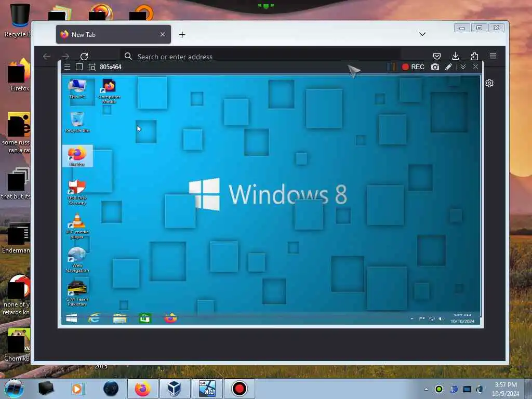Focus the Search or enter address field
This screenshot has height=399, width=532.
260,56
